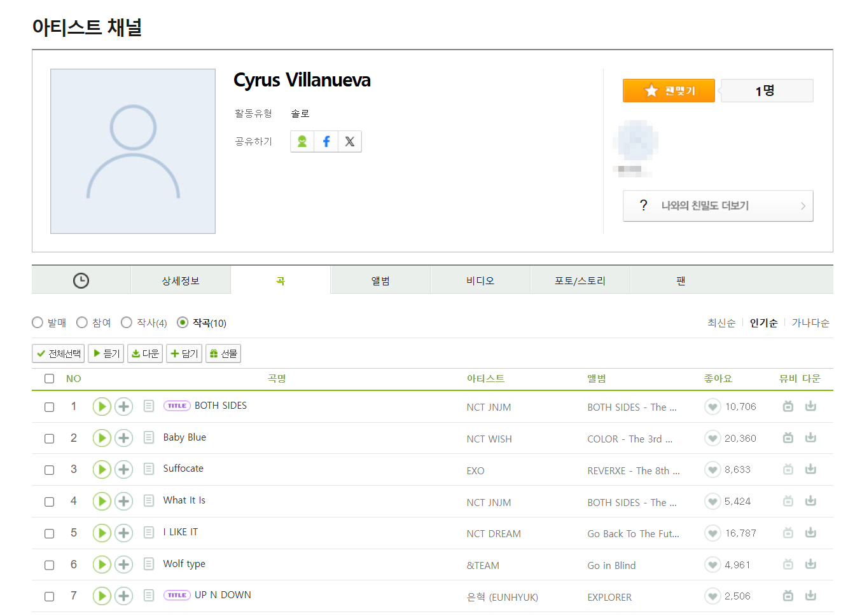Tick the checkbox for What It Is
This screenshot has width=848, height=616.
49,502
